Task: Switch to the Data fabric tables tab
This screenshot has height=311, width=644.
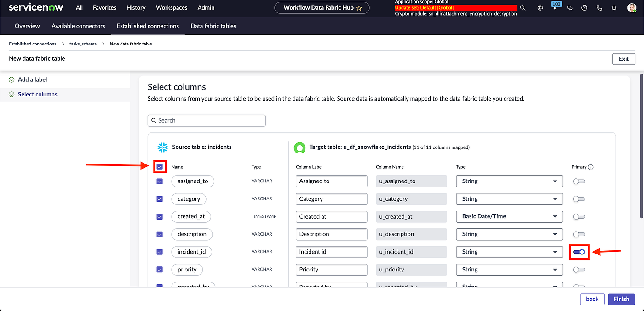Action: click(213, 26)
